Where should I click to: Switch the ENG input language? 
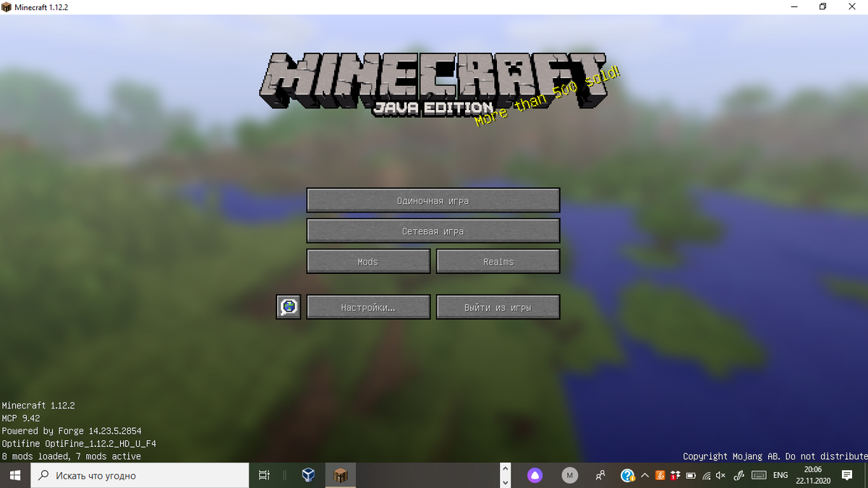[x=780, y=476]
